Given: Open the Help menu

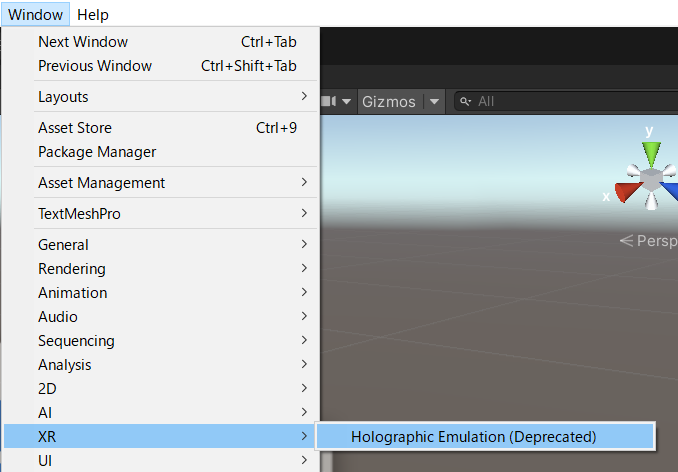Looking at the screenshot, I should click(x=93, y=15).
